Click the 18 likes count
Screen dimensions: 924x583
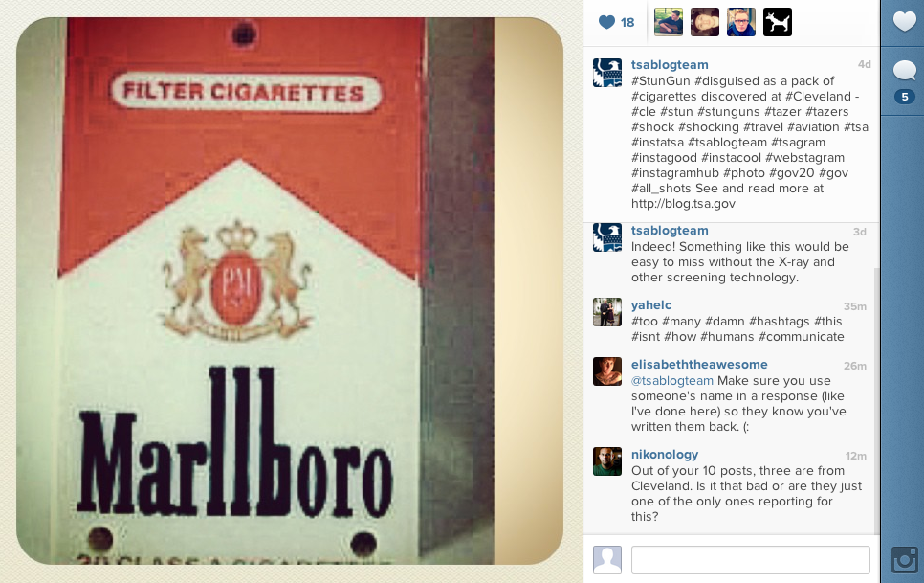tap(627, 22)
